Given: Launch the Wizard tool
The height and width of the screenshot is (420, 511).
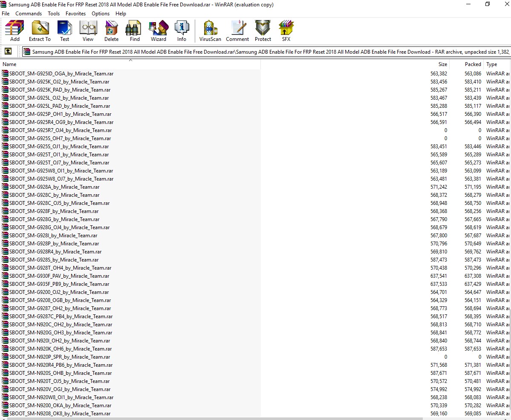Looking at the screenshot, I should coord(159,31).
